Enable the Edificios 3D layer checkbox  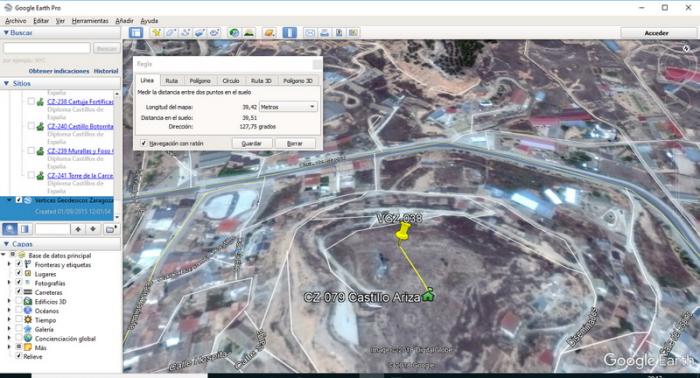click(x=18, y=301)
